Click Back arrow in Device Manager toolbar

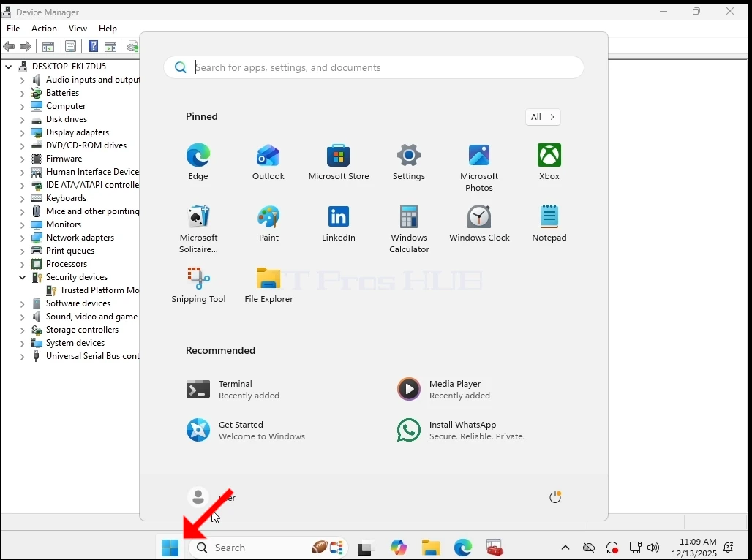coord(9,47)
